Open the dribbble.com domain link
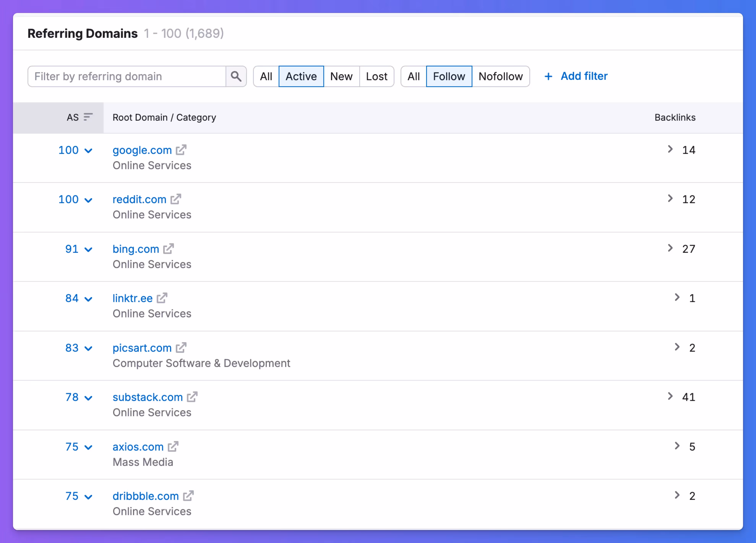756x543 pixels. (x=146, y=496)
